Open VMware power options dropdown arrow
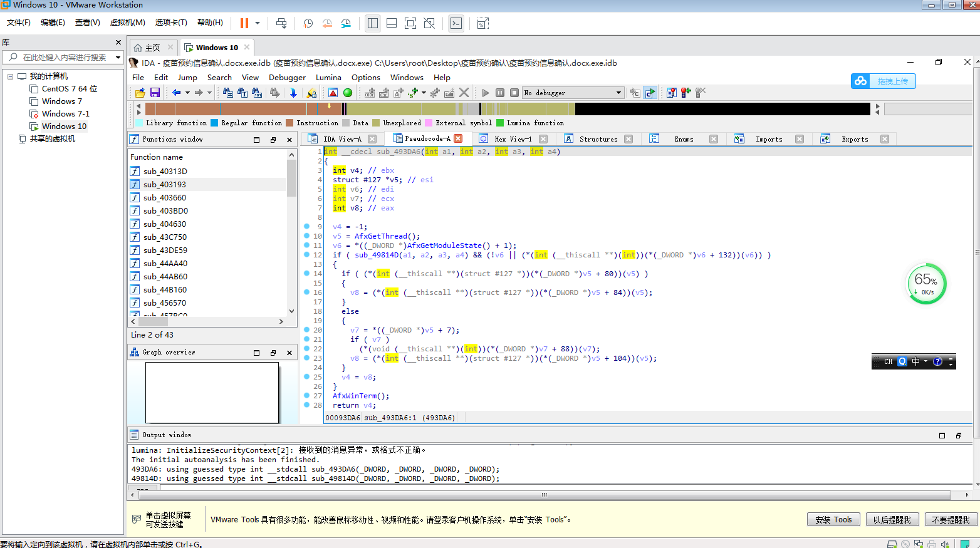Viewport: 980px width, 548px height. coord(258,23)
